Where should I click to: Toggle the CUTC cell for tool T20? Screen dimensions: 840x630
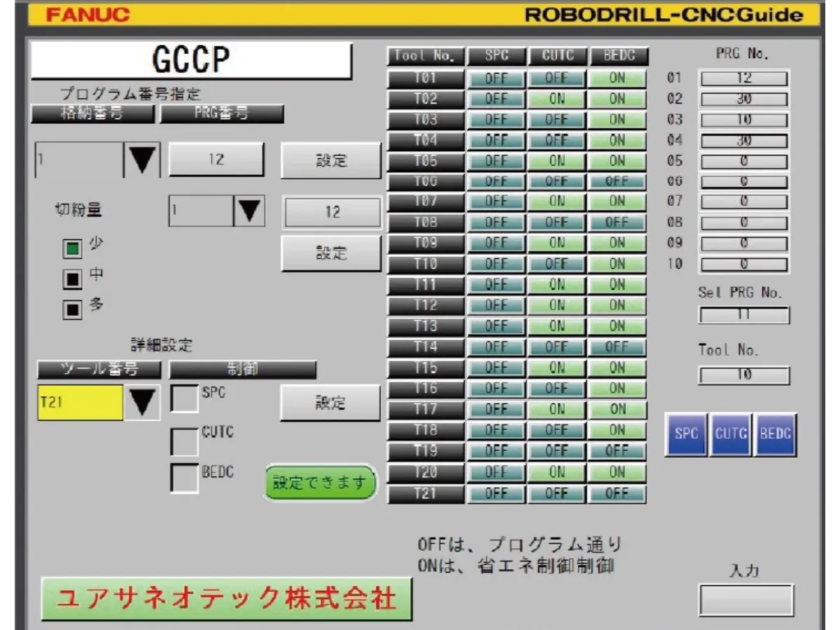click(x=556, y=472)
